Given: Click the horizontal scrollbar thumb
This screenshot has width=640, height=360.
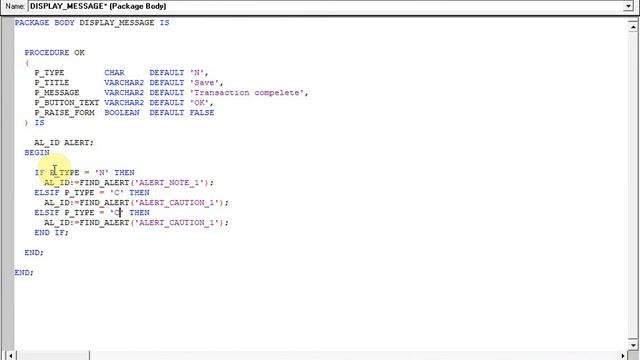Looking at the screenshot, I should click(x=53, y=355).
